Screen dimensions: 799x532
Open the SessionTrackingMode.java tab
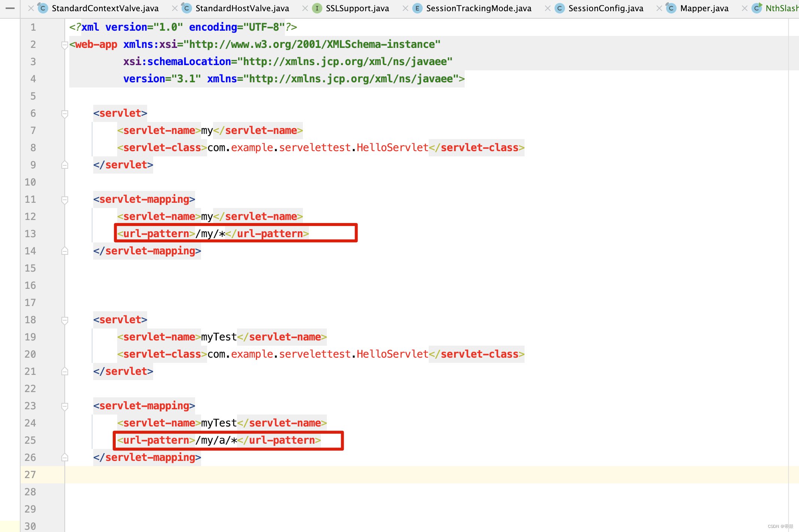(x=479, y=8)
